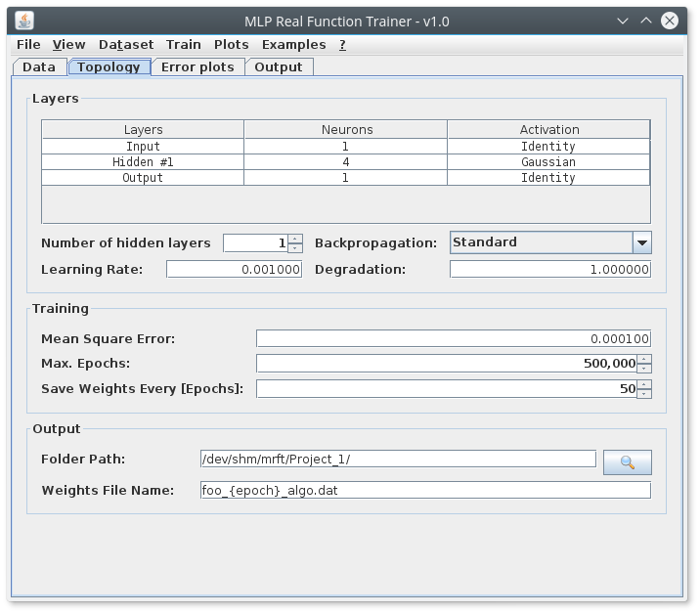700x614 pixels.
Task: Click the Save Weights Every field
Action: click(x=447, y=389)
